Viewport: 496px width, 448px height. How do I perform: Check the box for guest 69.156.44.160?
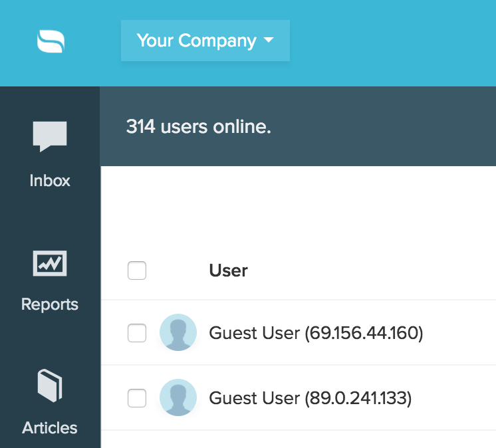[136, 332]
